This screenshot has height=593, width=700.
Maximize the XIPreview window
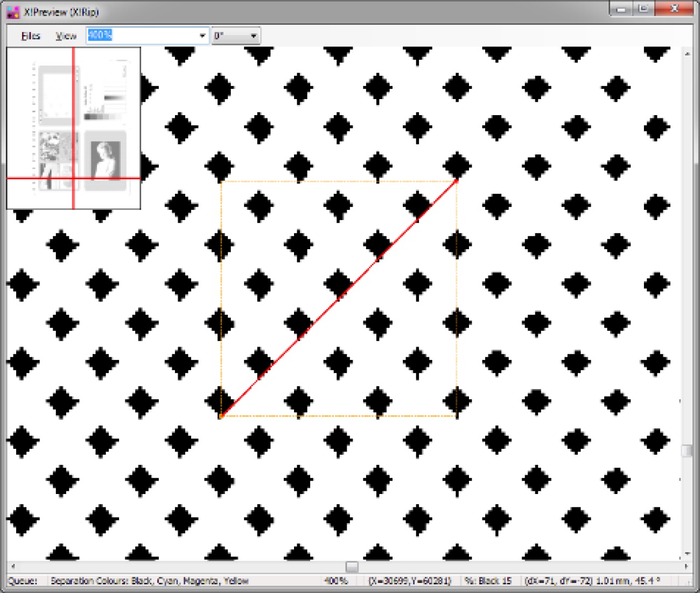(x=643, y=9)
